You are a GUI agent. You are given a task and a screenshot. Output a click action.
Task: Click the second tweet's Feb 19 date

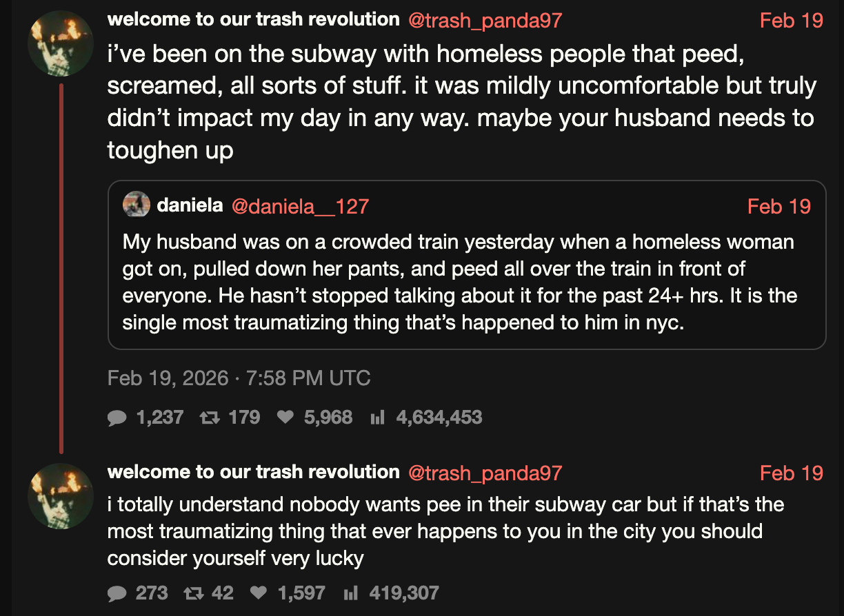point(791,473)
